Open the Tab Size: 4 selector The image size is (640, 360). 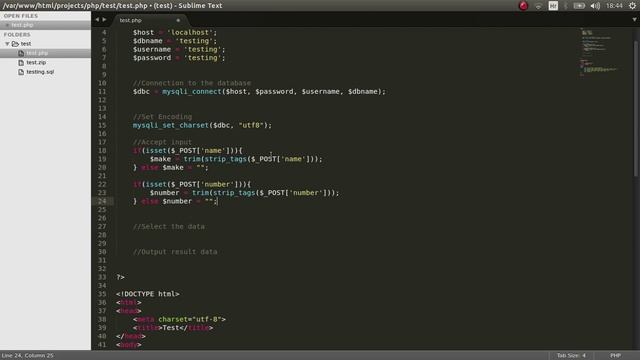coord(571,356)
